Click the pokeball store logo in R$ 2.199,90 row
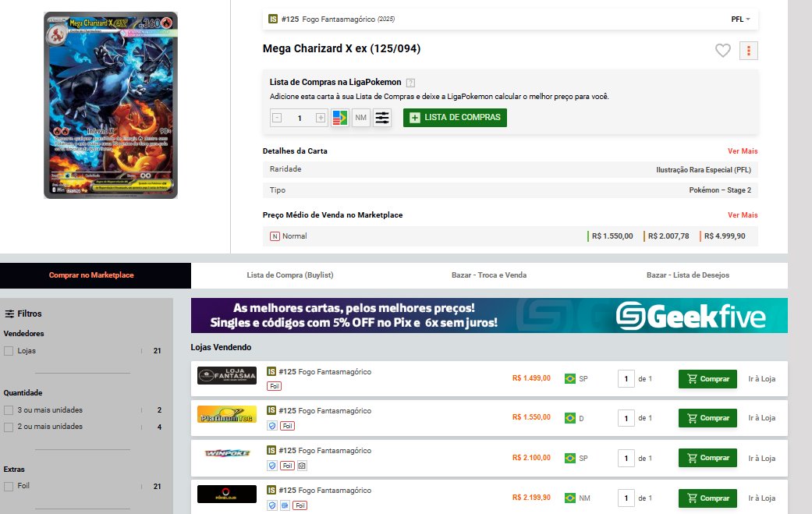 227,494
